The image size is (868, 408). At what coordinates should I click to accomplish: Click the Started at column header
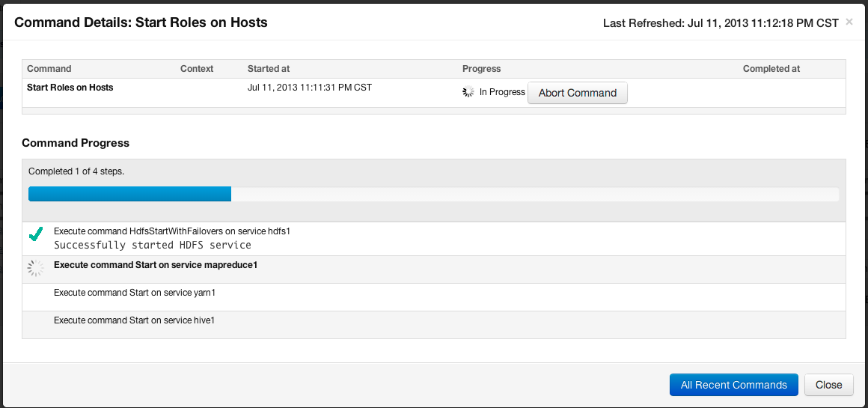[269, 69]
